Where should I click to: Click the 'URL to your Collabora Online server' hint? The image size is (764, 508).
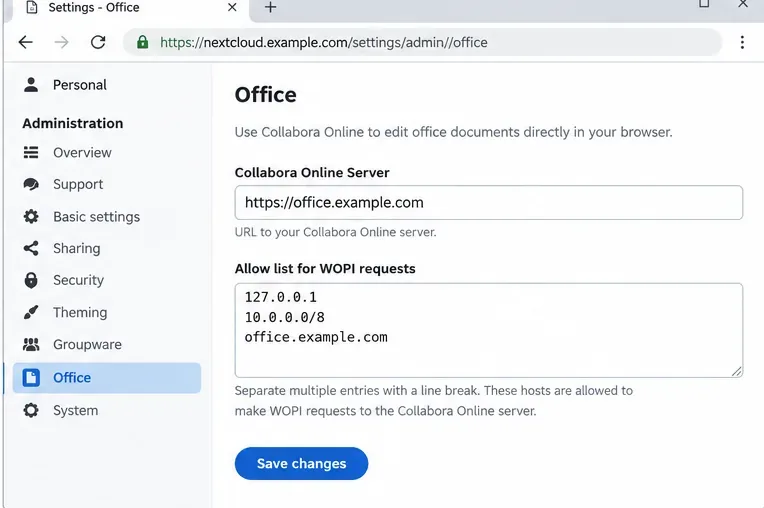[335, 232]
